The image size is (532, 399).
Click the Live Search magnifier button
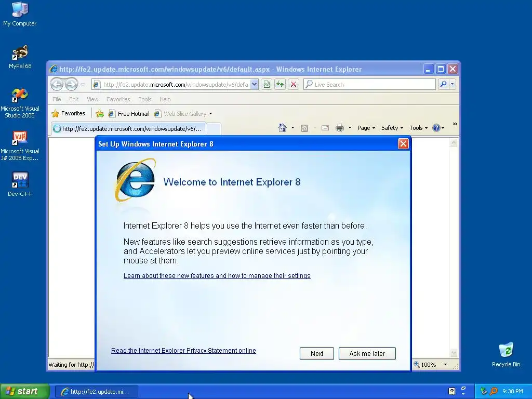tap(443, 84)
